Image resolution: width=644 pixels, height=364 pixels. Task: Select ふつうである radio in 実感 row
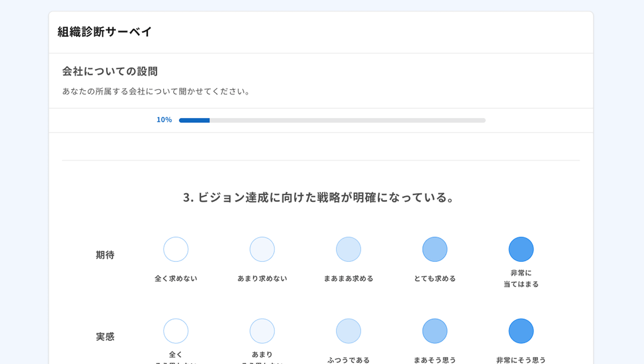pyautogui.click(x=348, y=331)
